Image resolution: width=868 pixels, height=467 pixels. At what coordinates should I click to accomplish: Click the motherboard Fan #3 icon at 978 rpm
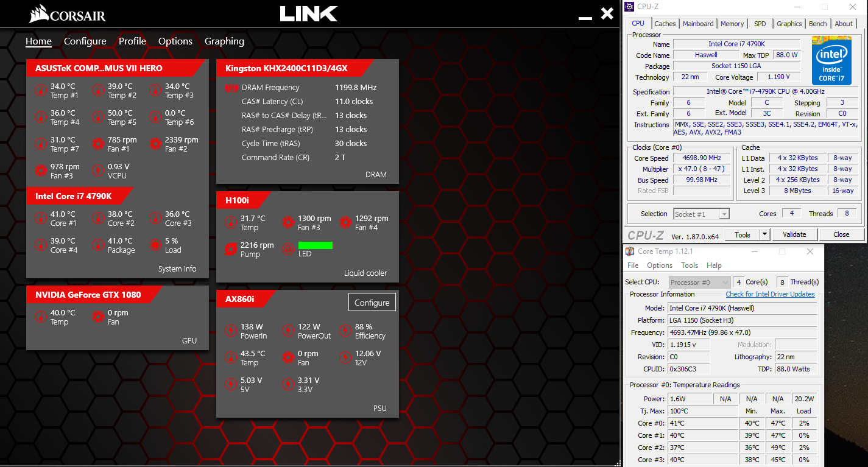pos(41,171)
